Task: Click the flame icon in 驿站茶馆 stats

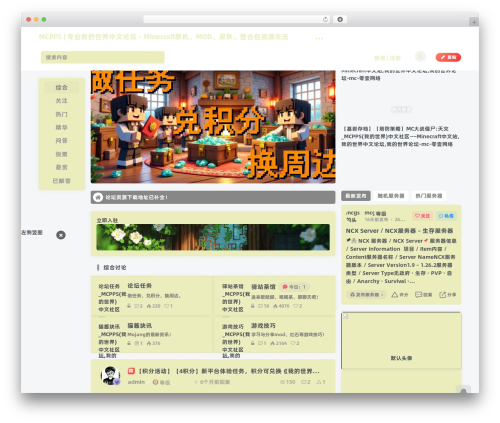Action: point(275,306)
